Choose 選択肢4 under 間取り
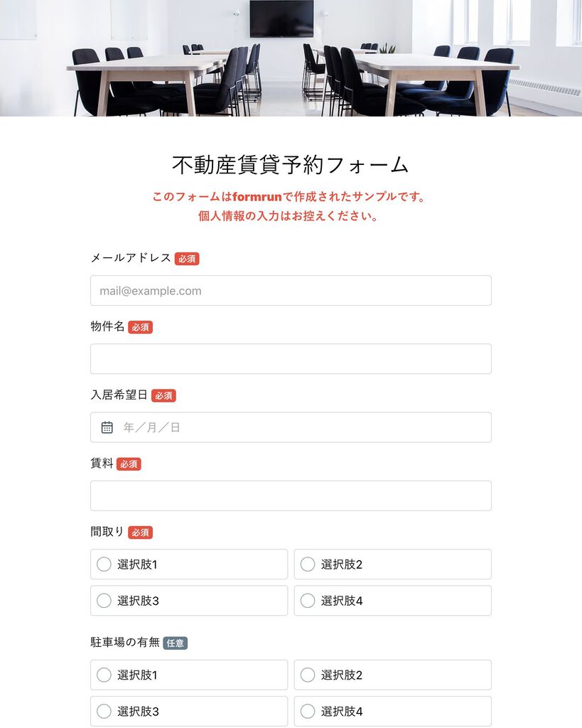Image resolution: width=582 pixels, height=728 pixels. click(x=393, y=600)
